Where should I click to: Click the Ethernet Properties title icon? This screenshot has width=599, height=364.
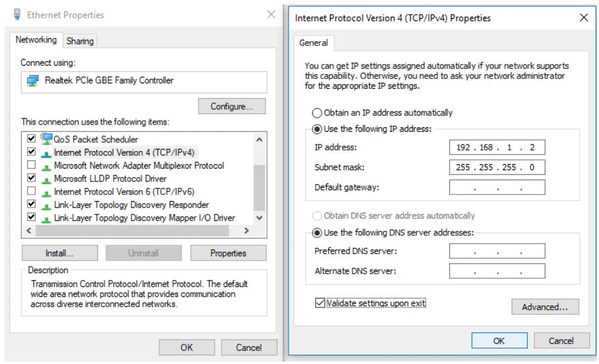click(18, 15)
